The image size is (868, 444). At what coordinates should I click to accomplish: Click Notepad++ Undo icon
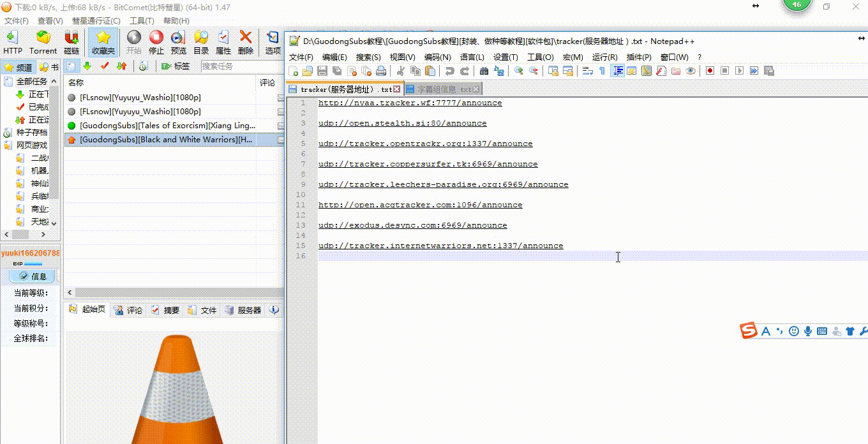450,71
